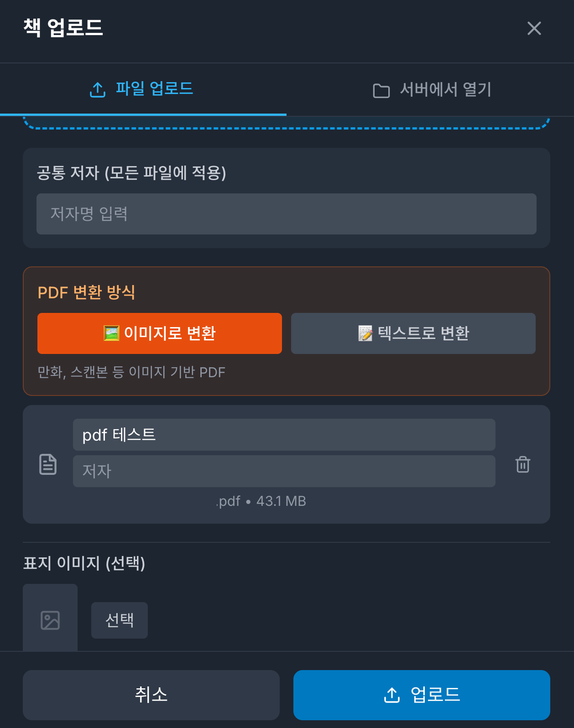The height and width of the screenshot is (728, 574).
Task: Click the upload arrow icon on 업로드 button
Action: coord(392,695)
